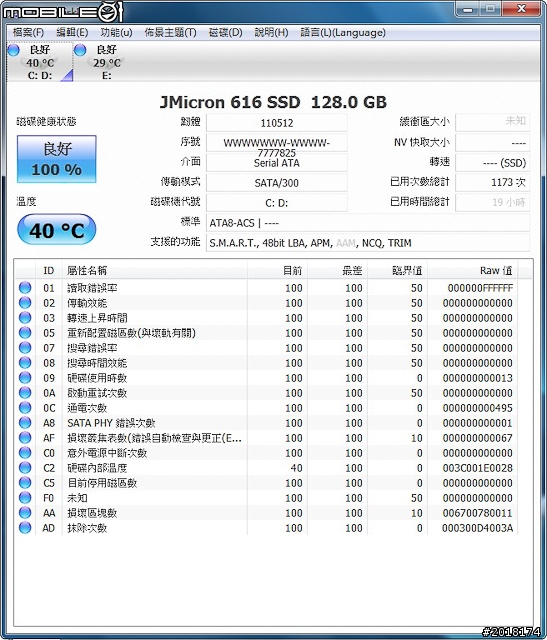Click the status orb for attribute 02 傳動效能
The image size is (547, 640).
(x=25, y=302)
